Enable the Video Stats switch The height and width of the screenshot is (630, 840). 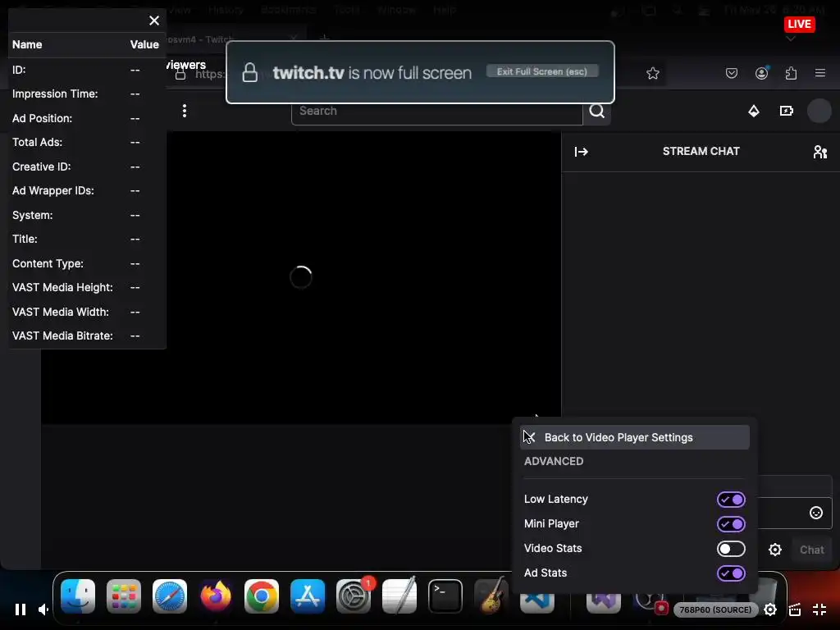click(x=731, y=549)
